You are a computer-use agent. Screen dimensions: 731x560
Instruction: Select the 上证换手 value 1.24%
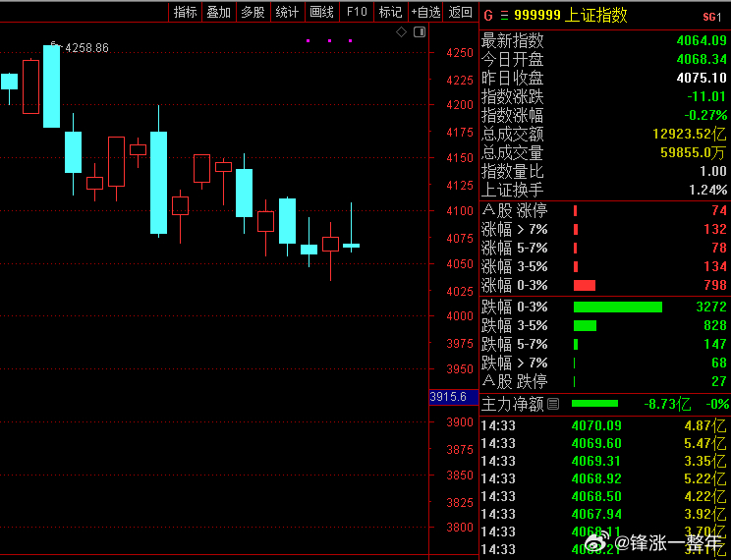pyautogui.click(x=708, y=190)
